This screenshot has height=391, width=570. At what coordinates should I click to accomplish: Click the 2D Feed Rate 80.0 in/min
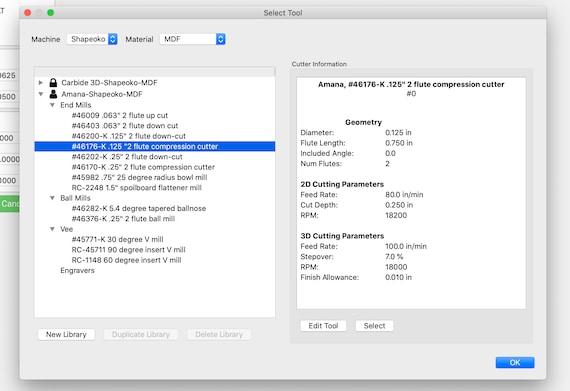pos(404,195)
